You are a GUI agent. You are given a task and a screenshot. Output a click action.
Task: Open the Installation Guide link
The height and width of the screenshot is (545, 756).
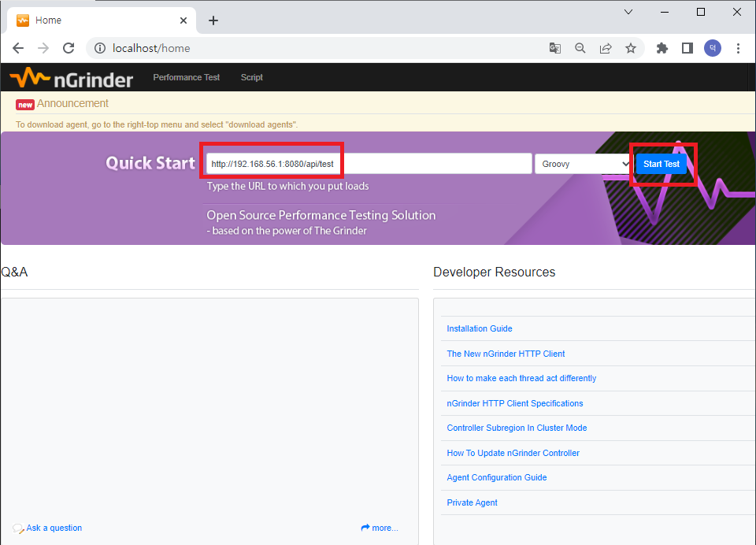[480, 328]
